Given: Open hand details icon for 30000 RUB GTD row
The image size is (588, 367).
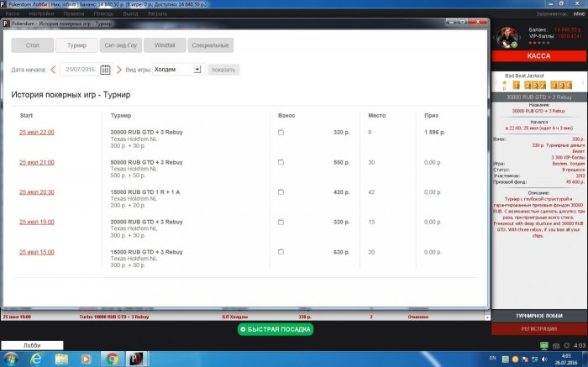Looking at the screenshot, I should (281, 133).
